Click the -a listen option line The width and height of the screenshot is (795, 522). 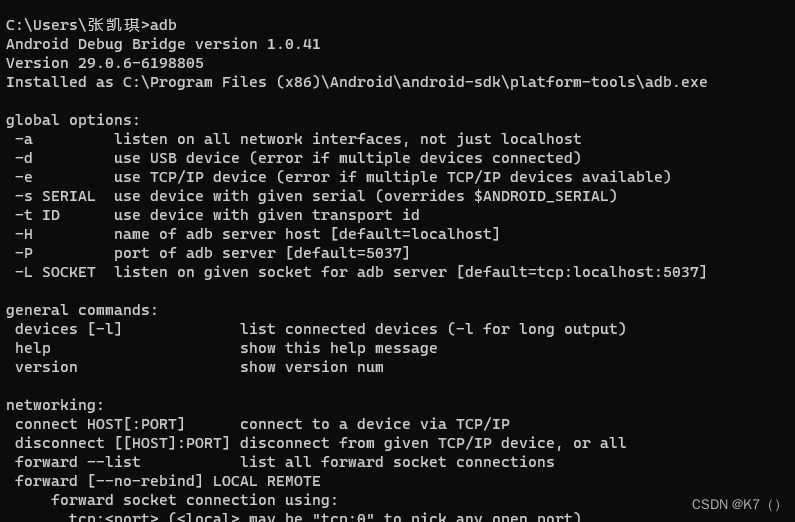tap(298, 139)
